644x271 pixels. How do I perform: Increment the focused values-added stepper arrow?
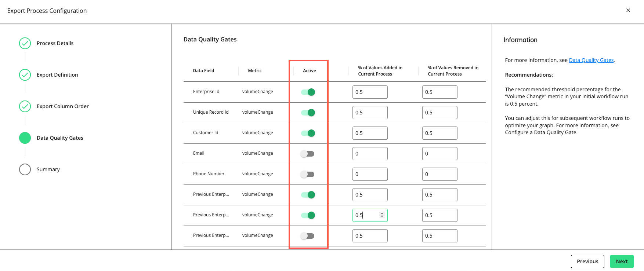[x=382, y=214]
